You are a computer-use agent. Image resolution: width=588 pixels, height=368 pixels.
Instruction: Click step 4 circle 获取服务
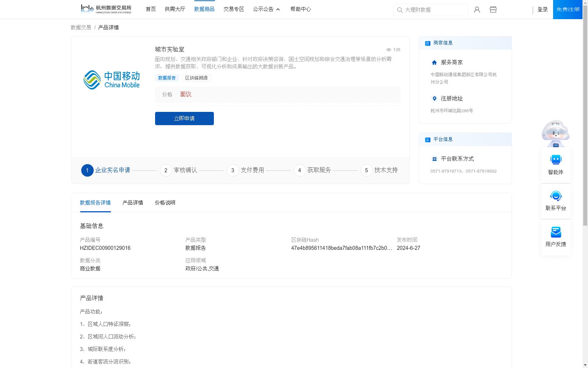[300, 170]
